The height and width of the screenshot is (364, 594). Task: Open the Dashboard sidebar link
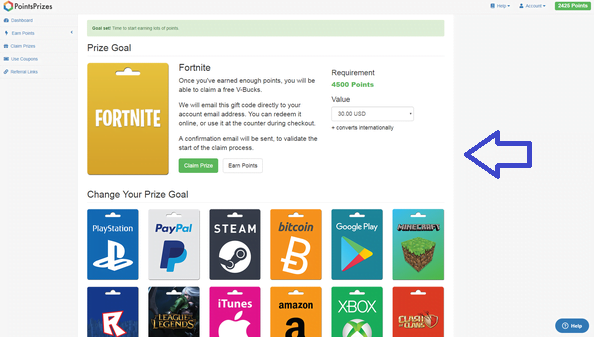tap(22, 20)
